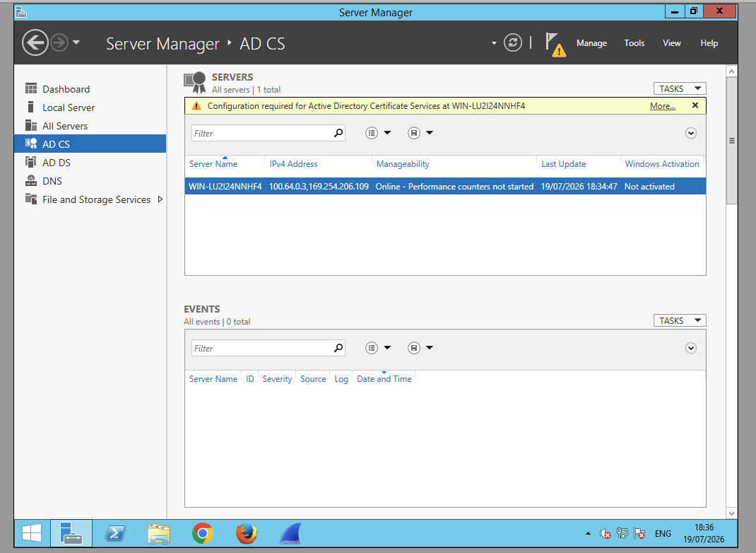Select the WIN-LU2I24NNHF4 server row
The image size is (756, 553).
tap(445, 186)
